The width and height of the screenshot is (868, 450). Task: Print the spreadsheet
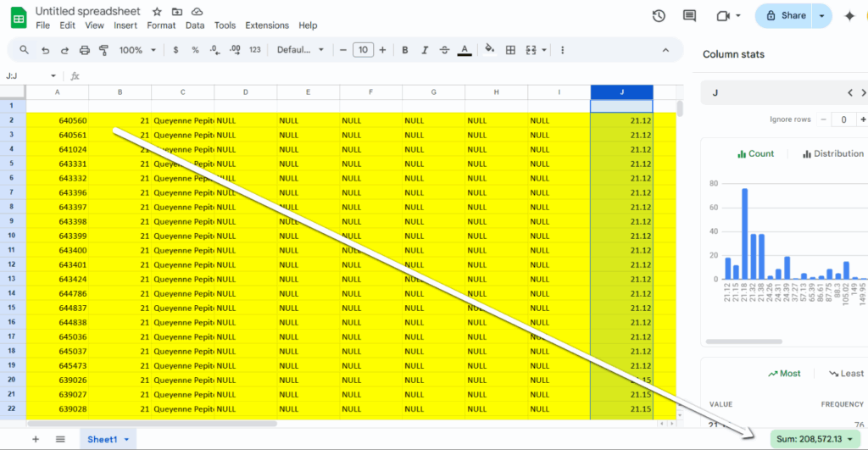point(84,50)
